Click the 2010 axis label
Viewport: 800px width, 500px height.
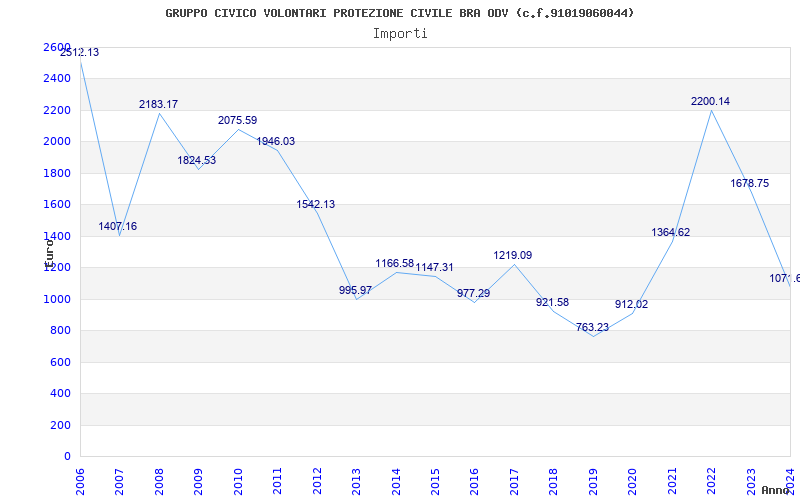[238, 482]
